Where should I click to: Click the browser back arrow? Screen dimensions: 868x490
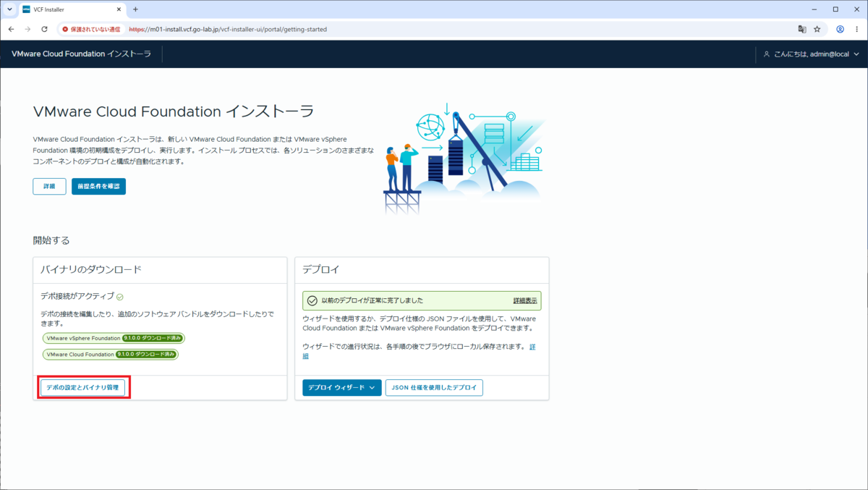click(x=11, y=29)
